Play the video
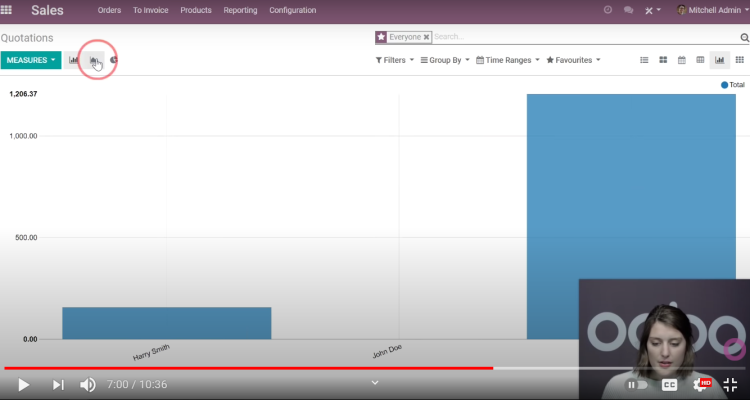Image resolution: width=750 pixels, height=400 pixels. [23, 384]
